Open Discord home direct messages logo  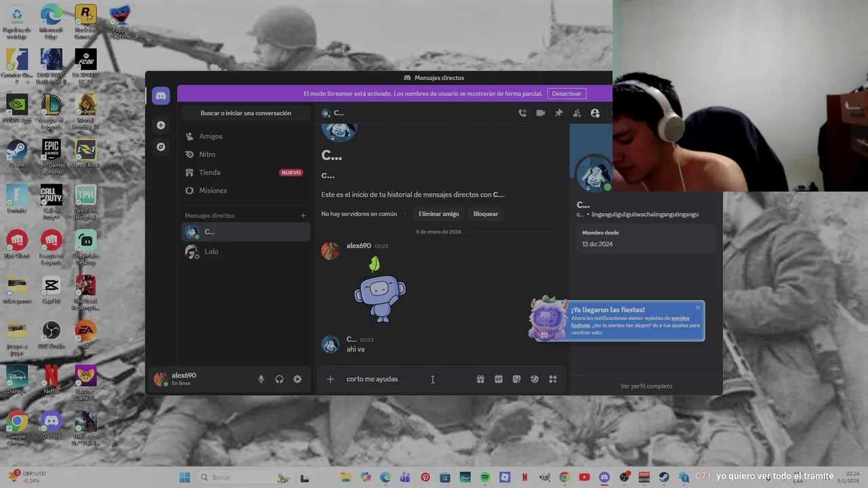(161, 96)
